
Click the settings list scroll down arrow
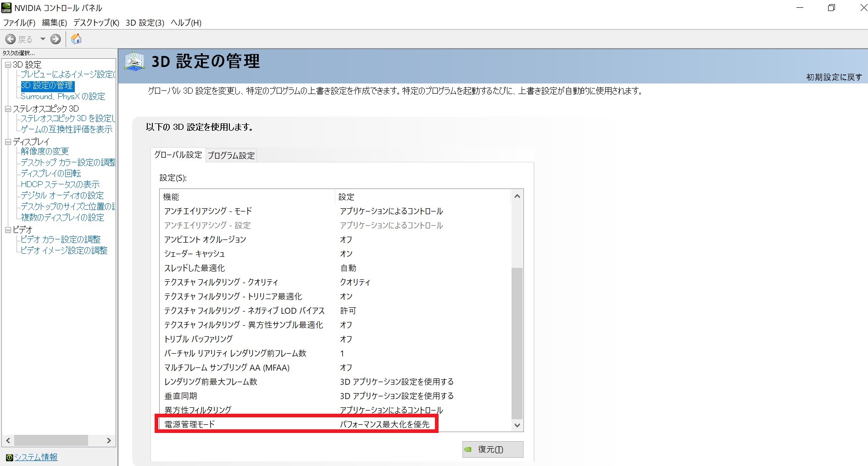517,425
